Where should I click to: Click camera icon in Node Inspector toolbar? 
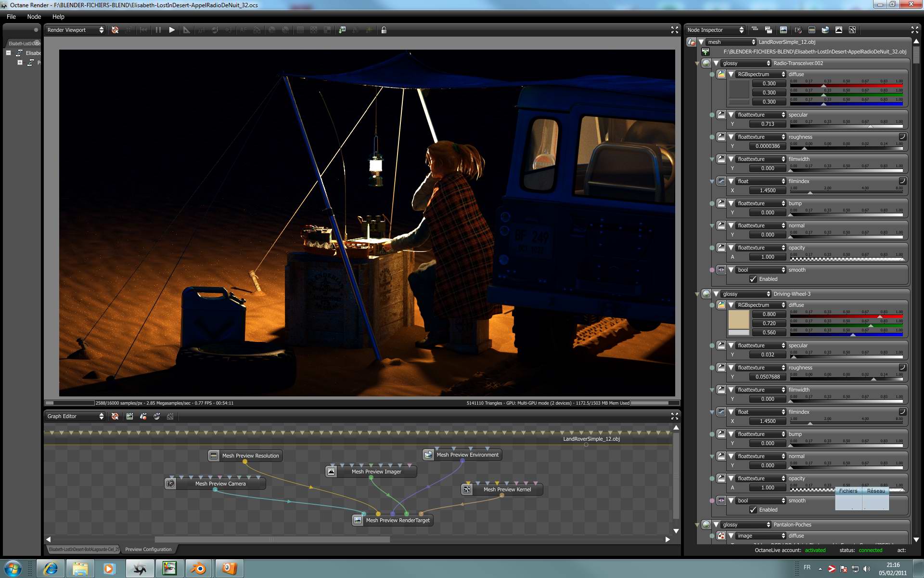[798, 30]
